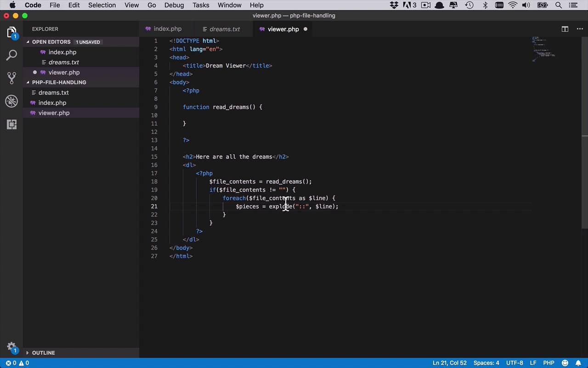
Task: Collapse the PHP-FILE-HANDLING folder section
Action: click(59, 82)
